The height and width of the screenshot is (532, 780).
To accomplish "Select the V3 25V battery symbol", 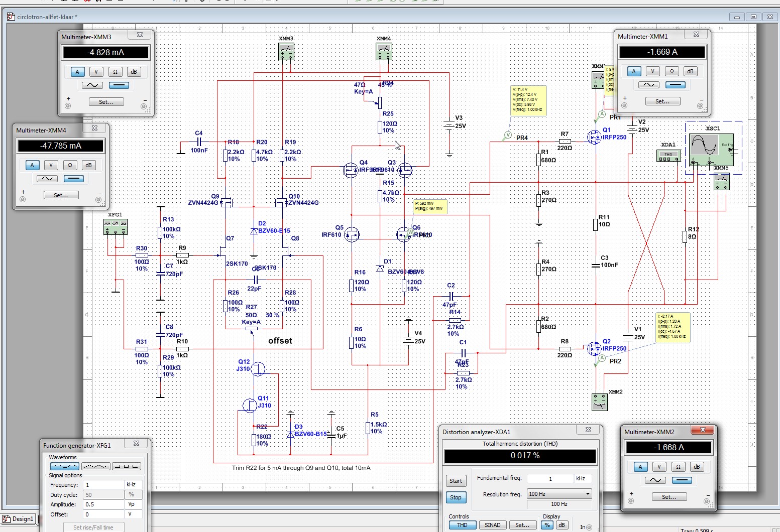I will pyautogui.click(x=449, y=125).
